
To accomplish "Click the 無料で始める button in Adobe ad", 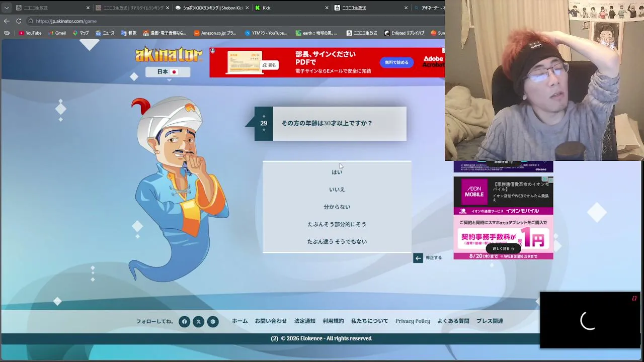I will click(397, 62).
